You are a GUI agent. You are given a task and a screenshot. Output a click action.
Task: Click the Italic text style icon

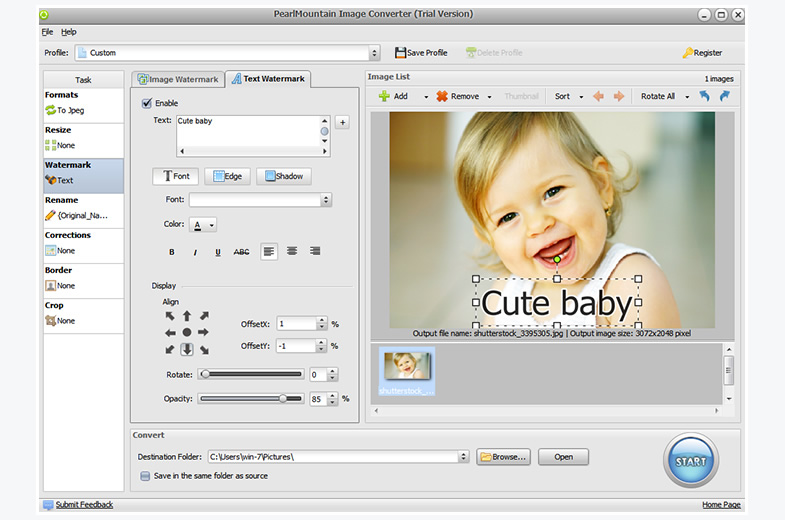pyautogui.click(x=195, y=252)
